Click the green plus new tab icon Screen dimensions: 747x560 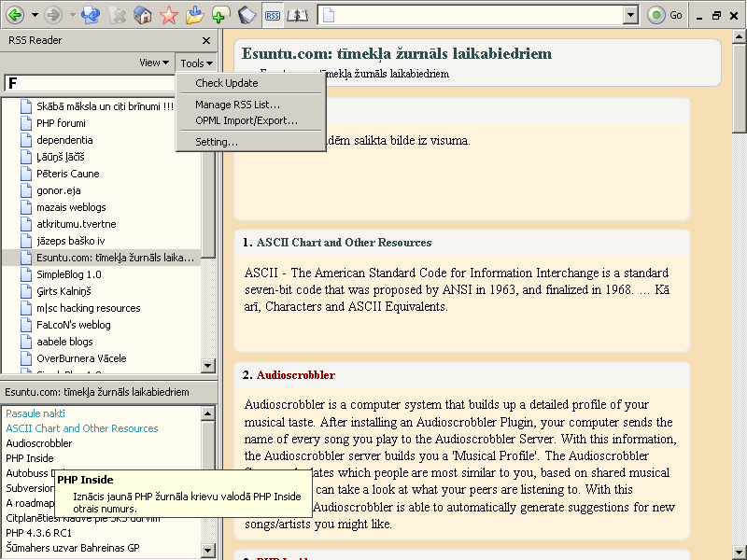[220, 15]
